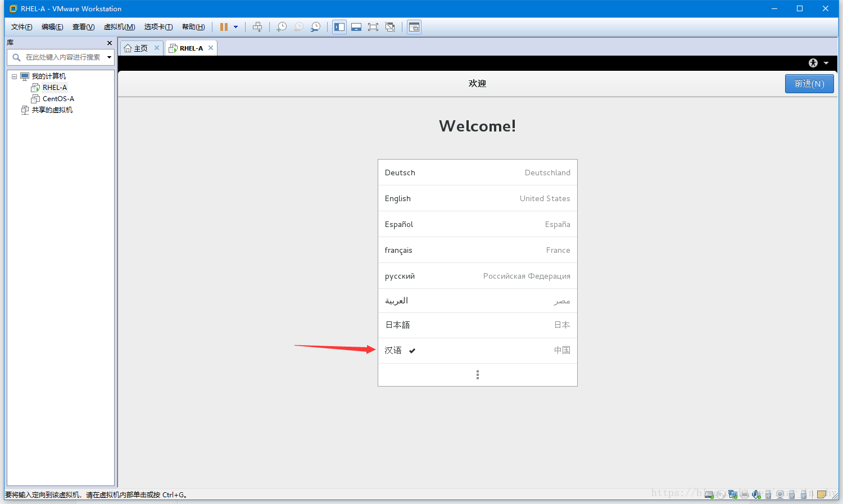Close the 库 library panel
The image size is (843, 504).
pos(110,43)
